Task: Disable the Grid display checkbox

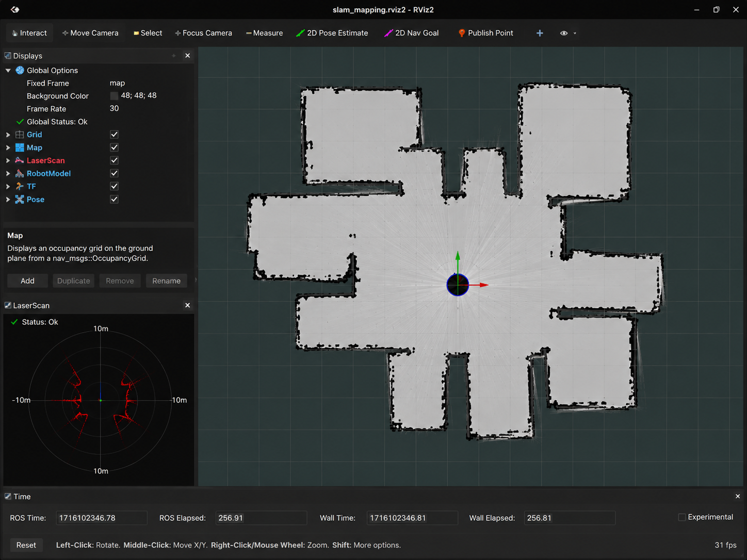Action: (x=114, y=135)
